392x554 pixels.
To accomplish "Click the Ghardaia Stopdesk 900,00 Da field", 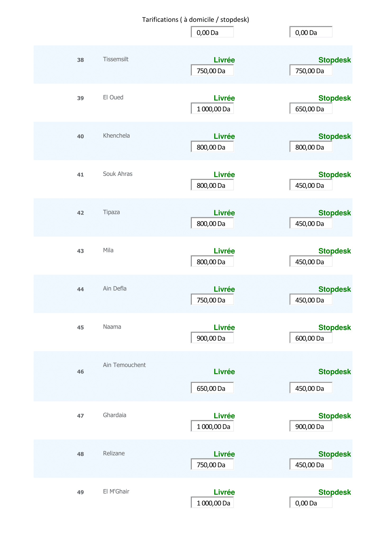I will click(311, 426).
